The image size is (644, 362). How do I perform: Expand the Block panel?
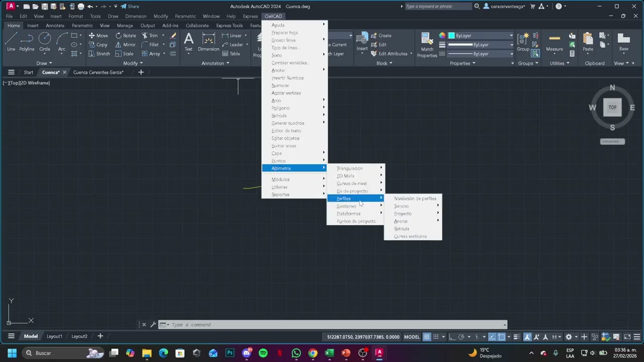click(385, 63)
